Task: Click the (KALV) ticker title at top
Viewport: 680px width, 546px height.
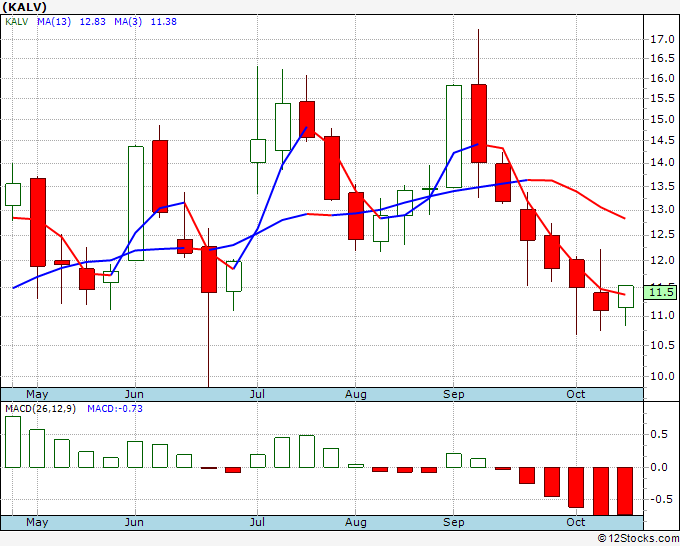Action: 26,6
